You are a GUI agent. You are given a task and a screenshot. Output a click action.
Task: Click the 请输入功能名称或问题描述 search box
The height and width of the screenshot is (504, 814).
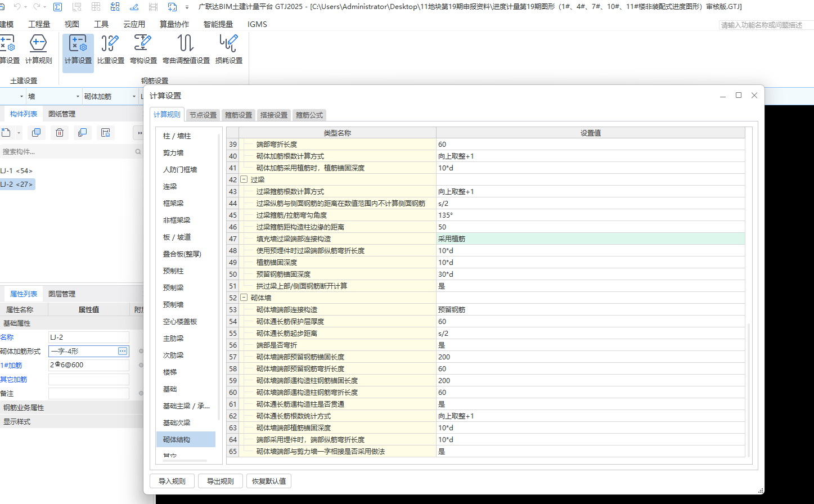coord(766,25)
